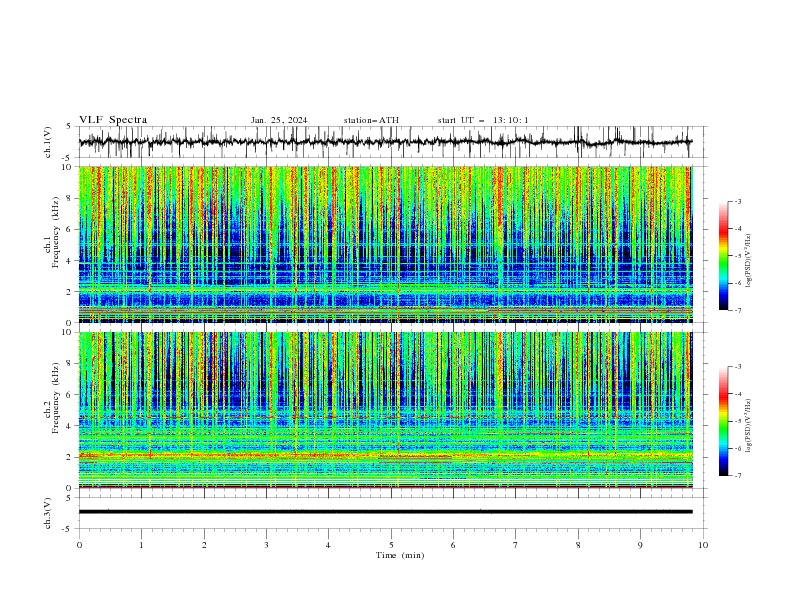Viewport: 792px width, 612px height.
Task: Click the ch.2 colorbar "-7" tick label
Action: click(x=738, y=476)
